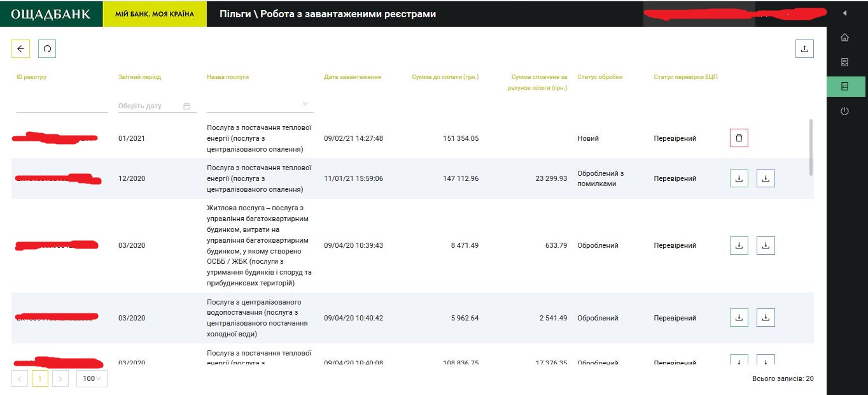Click Статус перевірки ЕЦП column header

685,77
